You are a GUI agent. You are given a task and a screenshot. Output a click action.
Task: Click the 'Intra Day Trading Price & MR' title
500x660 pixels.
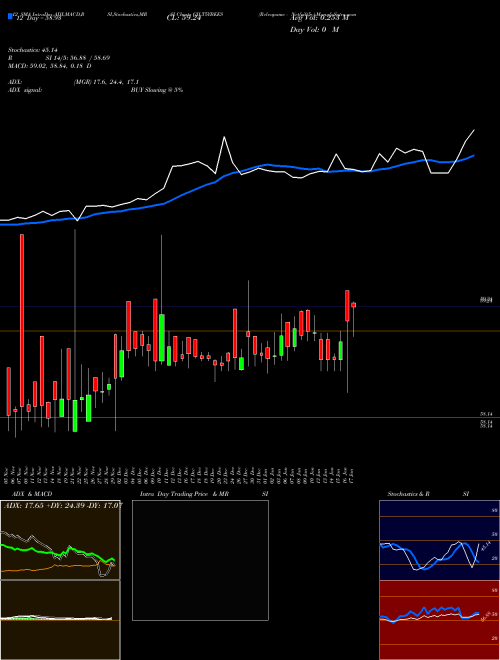pyautogui.click(x=184, y=494)
